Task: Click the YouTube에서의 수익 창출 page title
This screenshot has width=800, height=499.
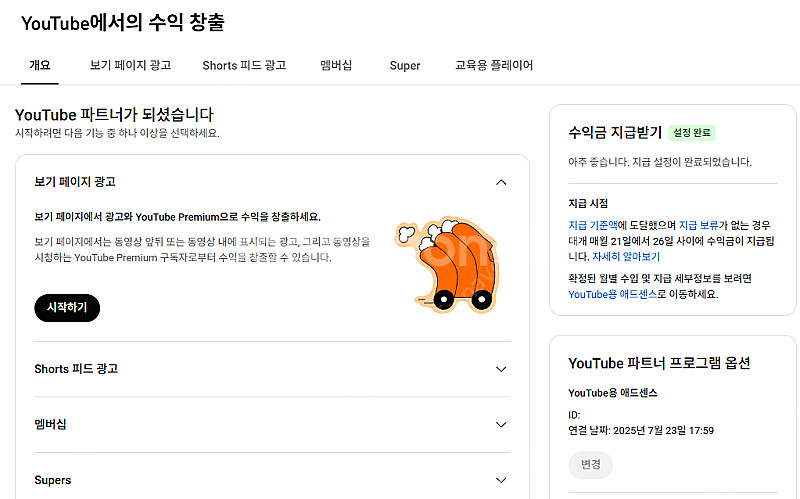Action: coord(123,23)
